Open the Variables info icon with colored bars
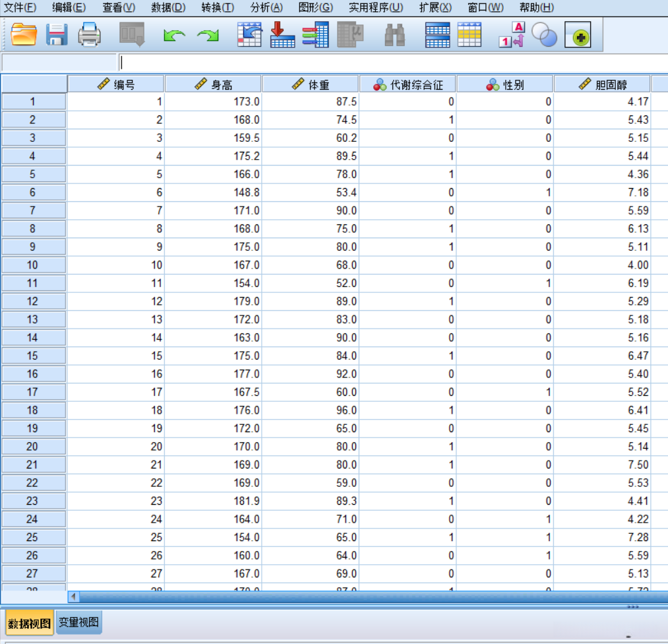Viewport: 668px width, 644px height. (315, 34)
